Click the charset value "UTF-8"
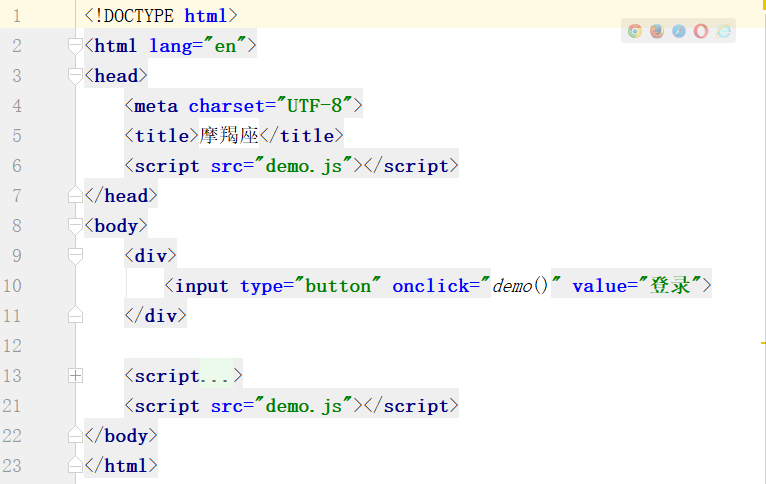 [315, 105]
